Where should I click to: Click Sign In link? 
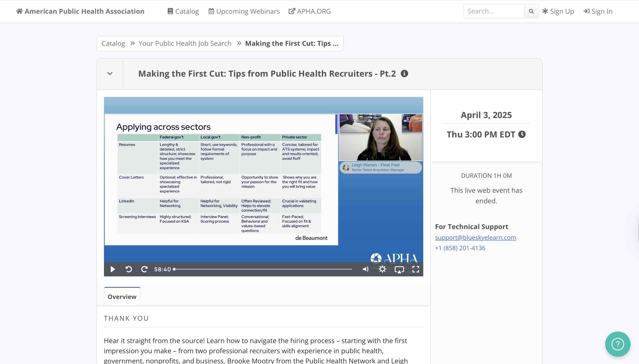(x=598, y=11)
